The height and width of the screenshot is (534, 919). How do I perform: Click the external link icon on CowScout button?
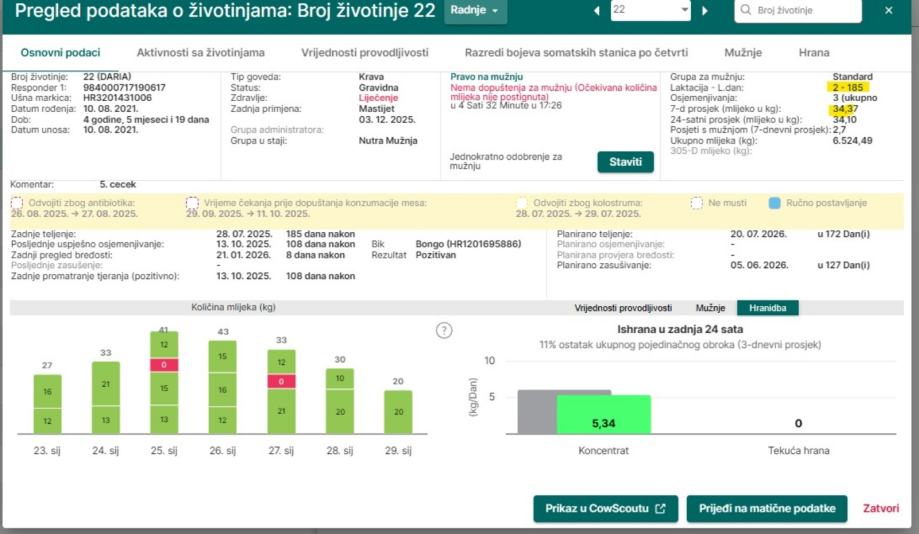pos(660,508)
